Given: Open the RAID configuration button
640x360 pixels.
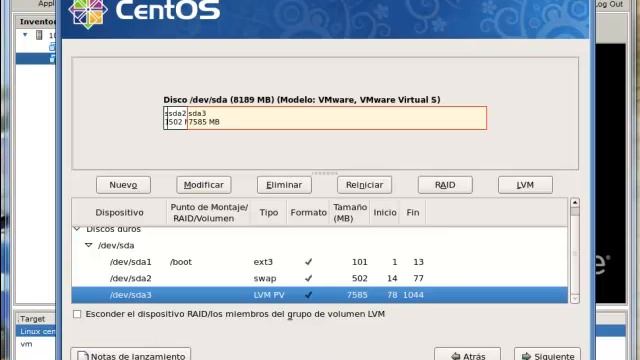Looking at the screenshot, I should pyautogui.click(x=445, y=185).
